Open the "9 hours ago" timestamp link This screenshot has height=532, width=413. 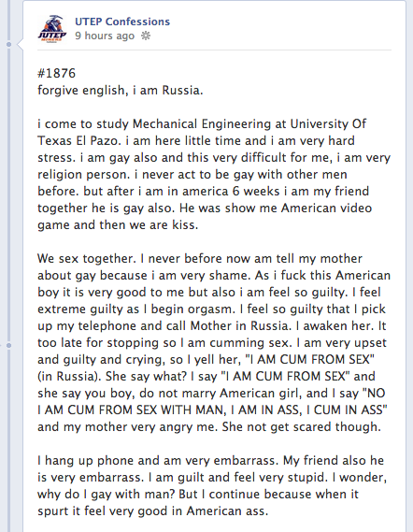click(105, 36)
